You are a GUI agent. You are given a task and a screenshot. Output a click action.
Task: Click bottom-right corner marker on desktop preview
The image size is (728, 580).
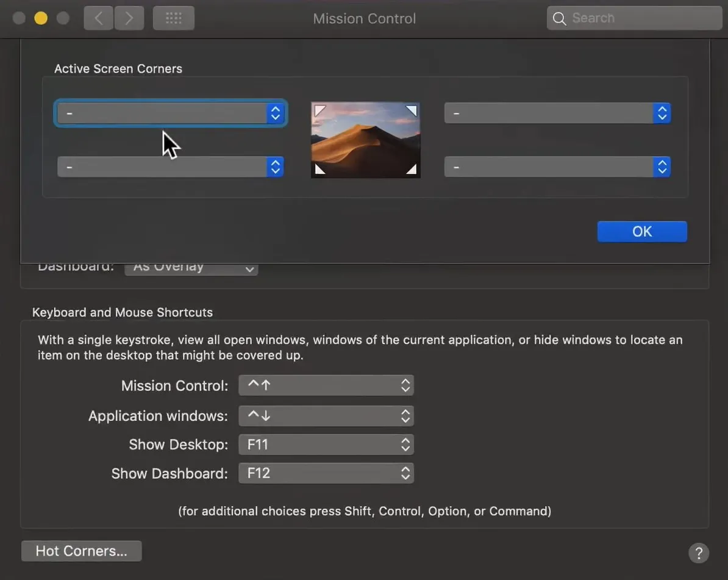coord(412,169)
